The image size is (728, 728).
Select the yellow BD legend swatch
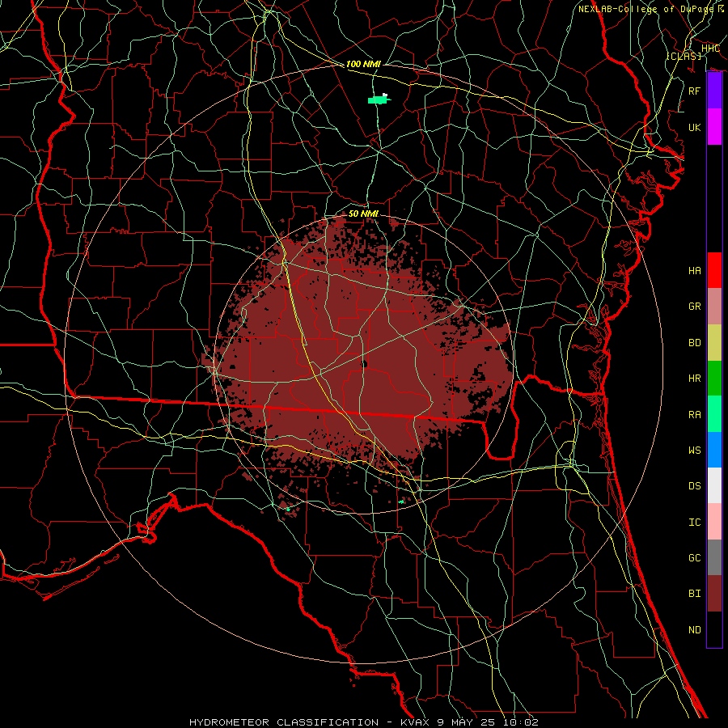[714, 343]
